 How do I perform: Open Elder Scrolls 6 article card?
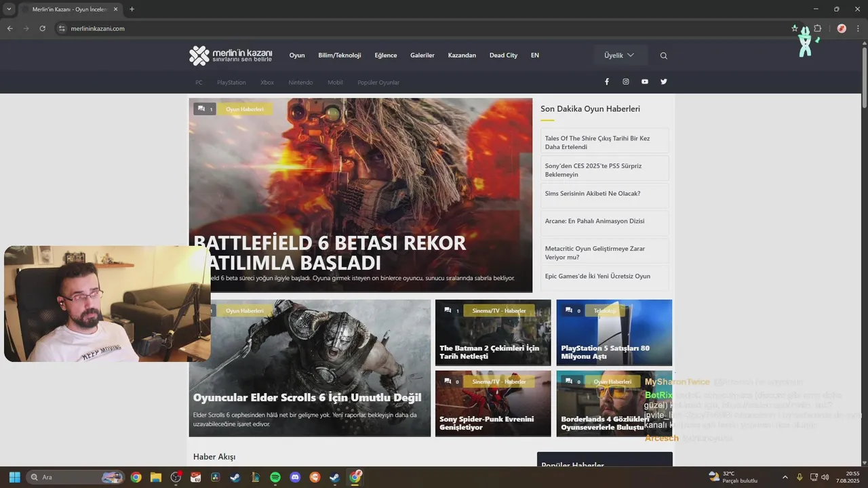click(310, 368)
